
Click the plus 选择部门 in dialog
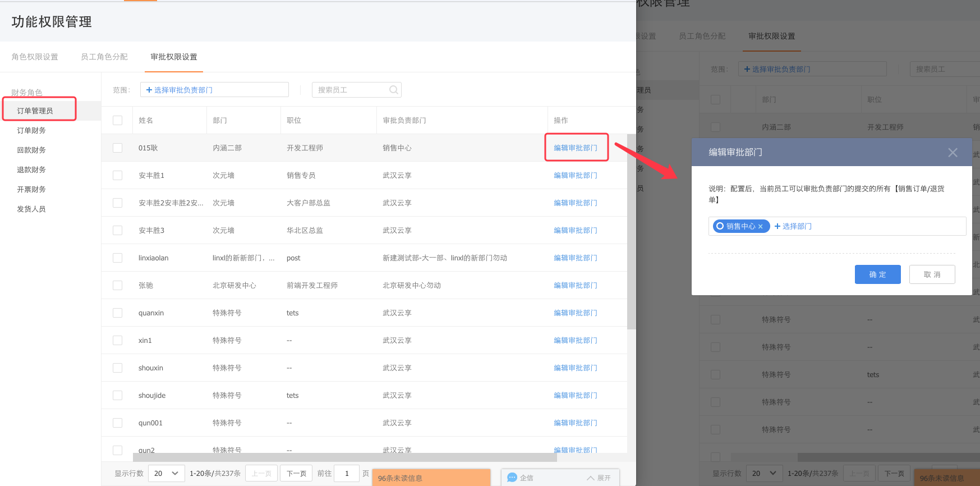coord(793,226)
